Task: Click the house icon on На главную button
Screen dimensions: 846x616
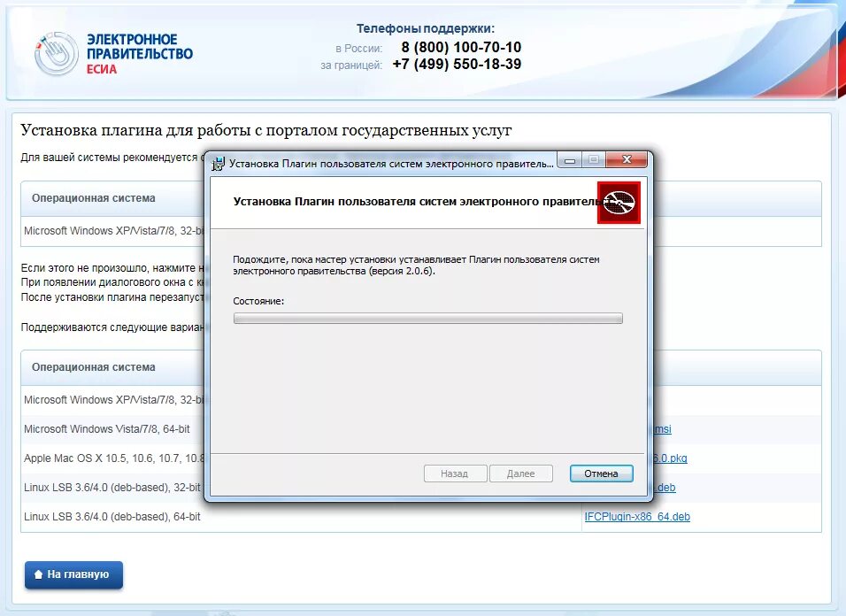Action: pos(38,574)
